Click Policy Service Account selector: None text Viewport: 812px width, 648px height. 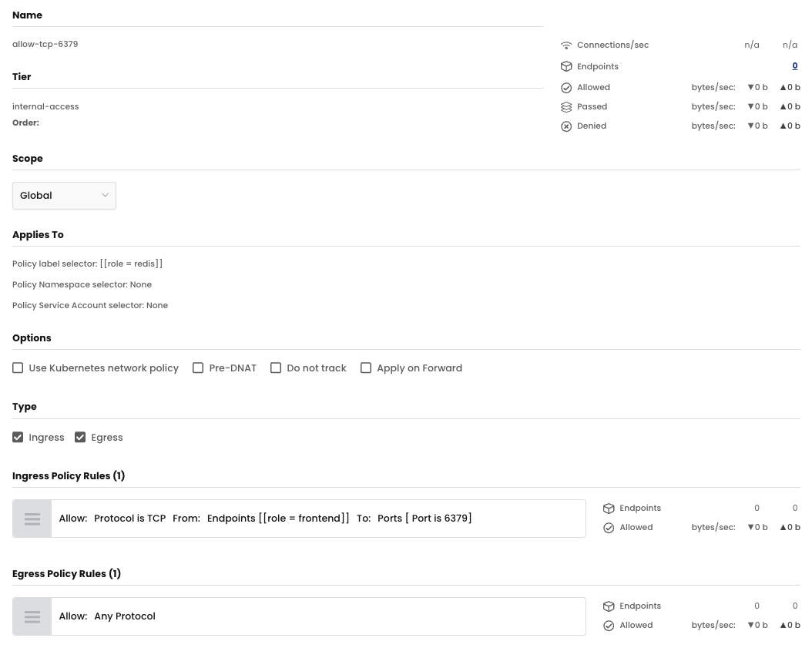tap(90, 305)
